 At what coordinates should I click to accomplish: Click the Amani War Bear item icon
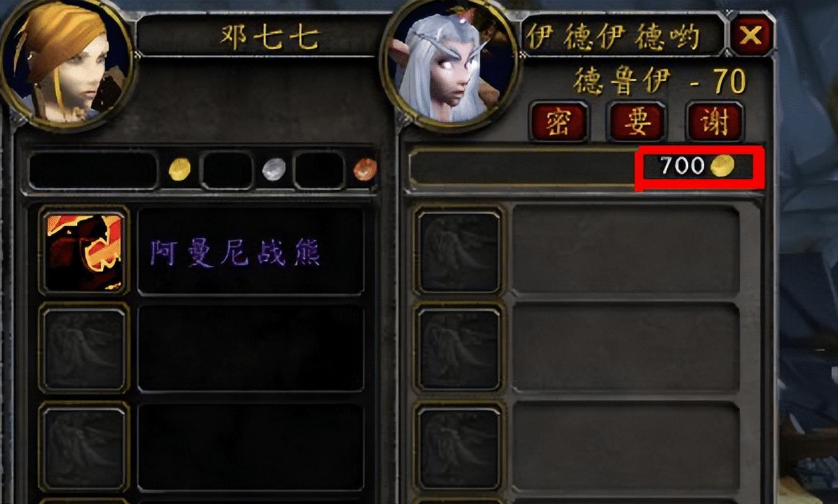[84, 251]
